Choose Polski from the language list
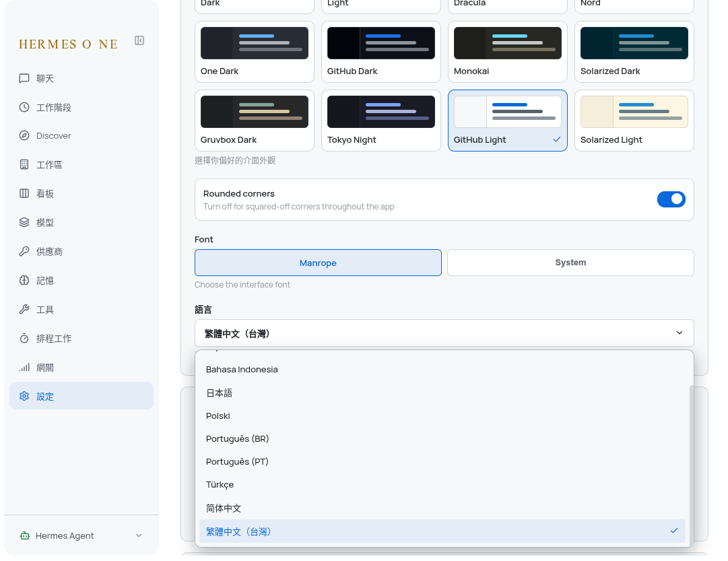 [442, 416]
